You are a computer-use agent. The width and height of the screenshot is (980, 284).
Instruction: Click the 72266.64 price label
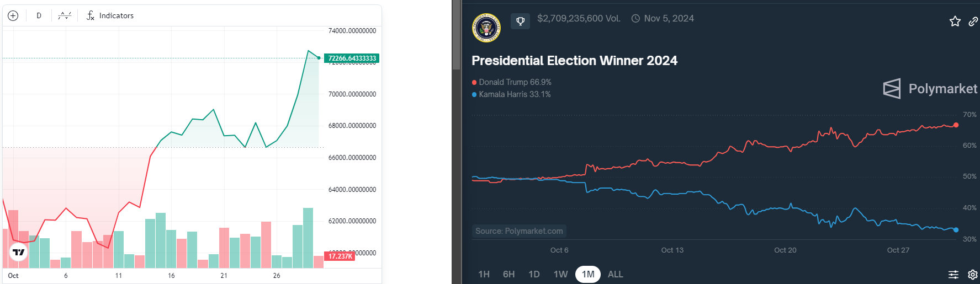point(352,58)
